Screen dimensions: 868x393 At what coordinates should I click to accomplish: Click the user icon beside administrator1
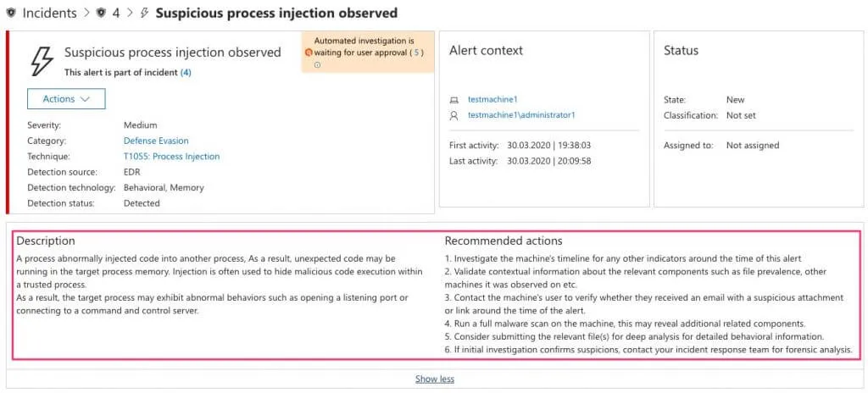point(454,115)
